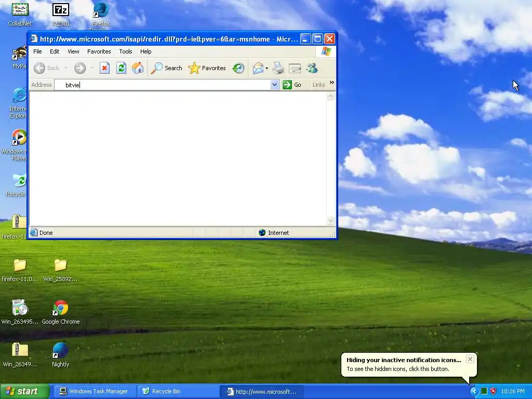532x399 pixels.
Task: Click into the Address field containing bitvie
Action: (x=163, y=85)
